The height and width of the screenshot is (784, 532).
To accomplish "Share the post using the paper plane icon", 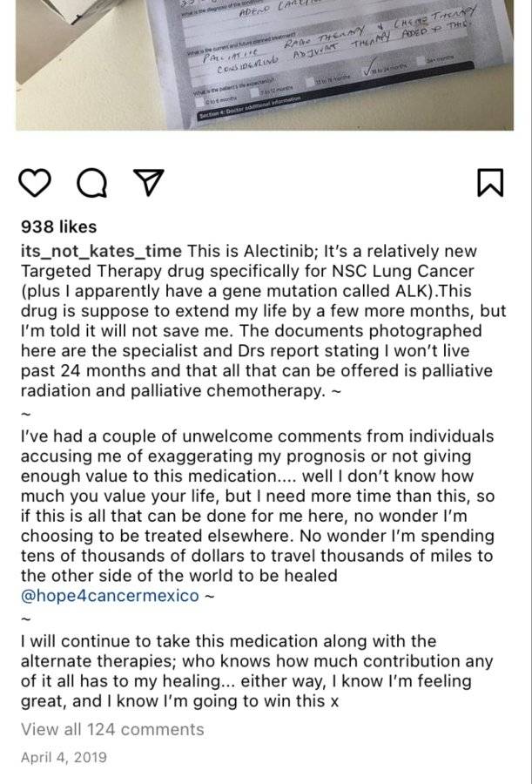I will [x=149, y=182].
